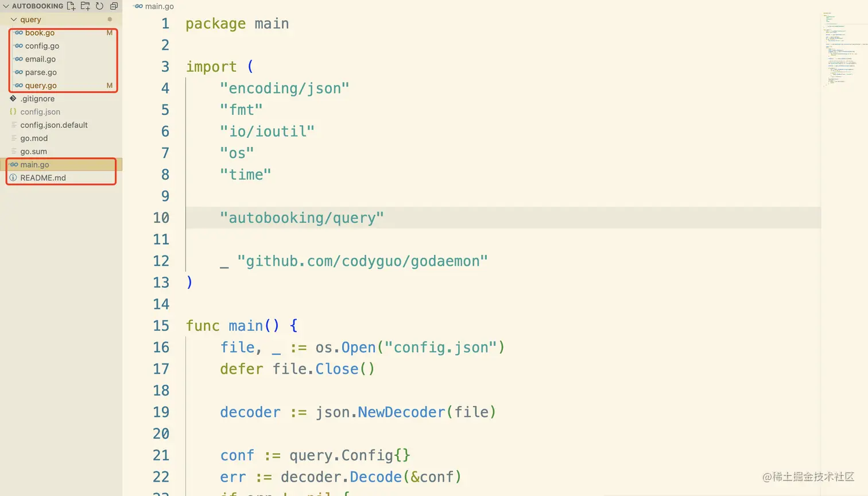Click the highlighted line 10 import statement

(301, 218)
